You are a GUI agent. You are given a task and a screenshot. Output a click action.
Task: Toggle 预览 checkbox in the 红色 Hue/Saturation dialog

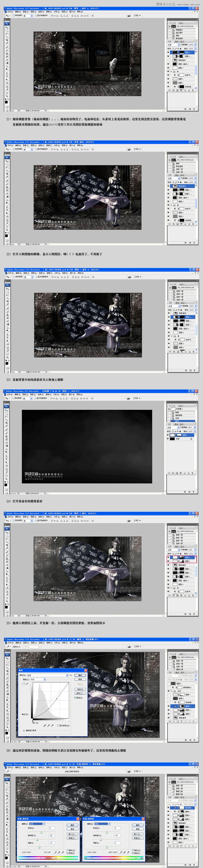(x=67, y=853)
